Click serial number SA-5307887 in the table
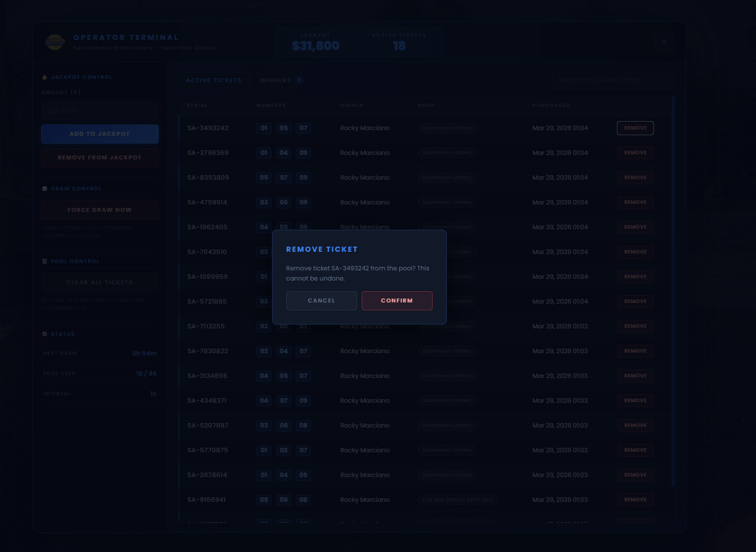Viewport: 756px width, 552px height. tap(208, 425)
